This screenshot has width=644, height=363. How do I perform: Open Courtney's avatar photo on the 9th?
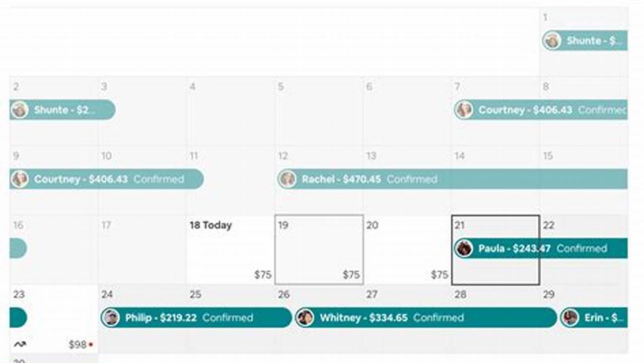tap(20, 179)
